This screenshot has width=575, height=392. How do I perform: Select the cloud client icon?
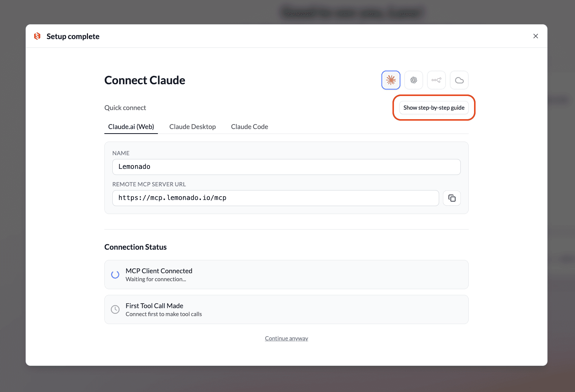(x=459, y=80)
